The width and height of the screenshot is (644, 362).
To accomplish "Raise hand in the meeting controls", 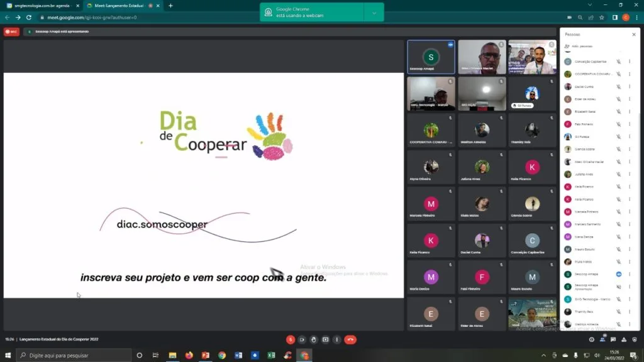I will click(314, 339).
